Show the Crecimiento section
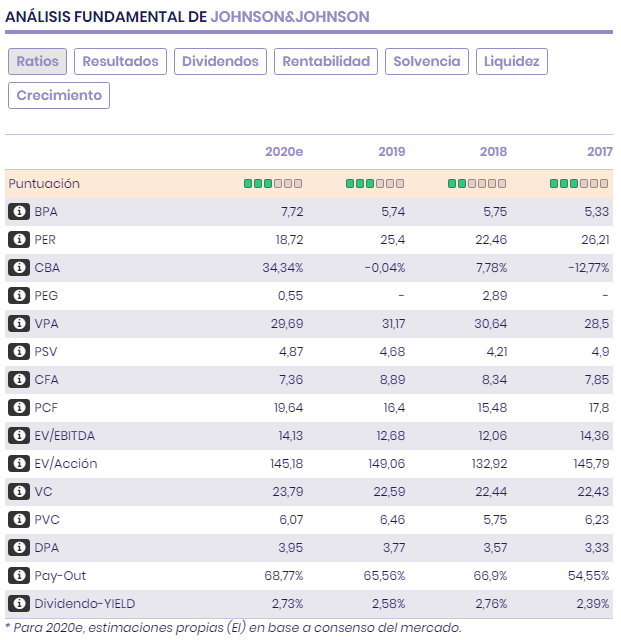The image size is (621, 640). point(59,95)
